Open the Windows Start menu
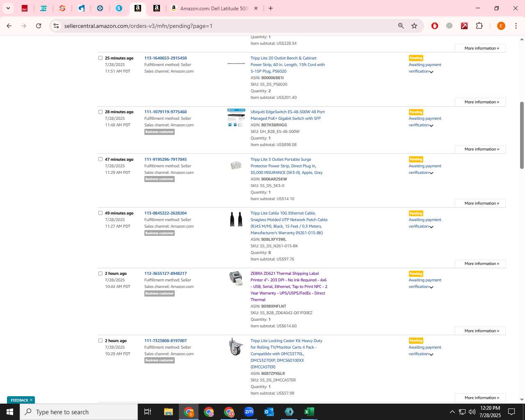 (10, 412)
